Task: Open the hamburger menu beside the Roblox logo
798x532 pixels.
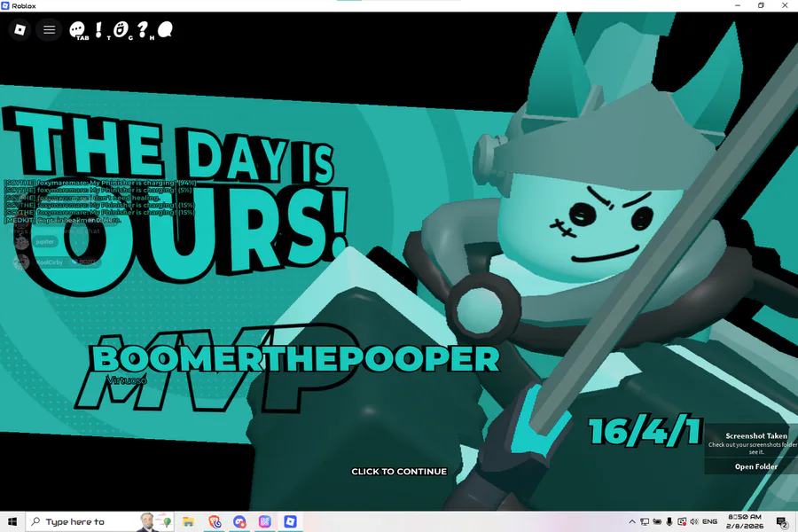Action: (49, 30)
